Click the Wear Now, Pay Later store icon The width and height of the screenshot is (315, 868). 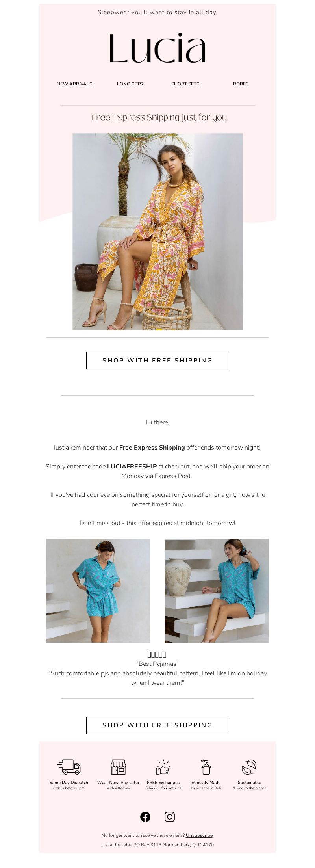tap(118, 767)
